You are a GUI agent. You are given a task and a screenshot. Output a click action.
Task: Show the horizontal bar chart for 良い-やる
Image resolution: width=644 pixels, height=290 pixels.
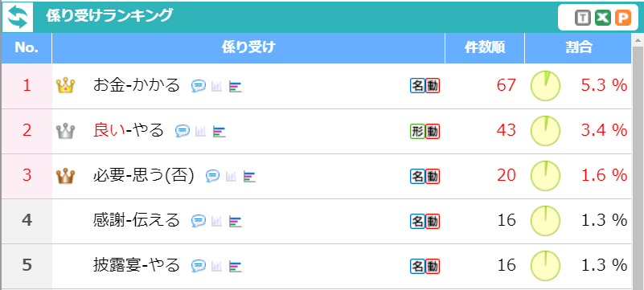[x=219, y=131]
